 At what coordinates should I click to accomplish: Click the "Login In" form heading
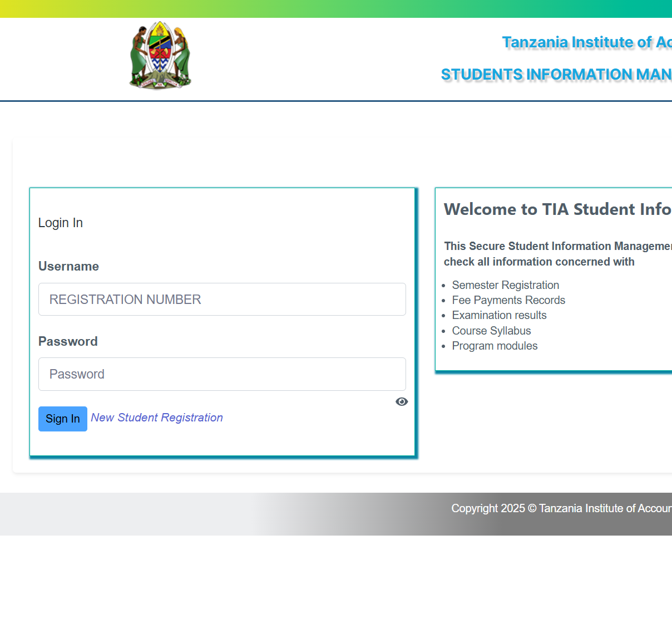pos(61,223)
